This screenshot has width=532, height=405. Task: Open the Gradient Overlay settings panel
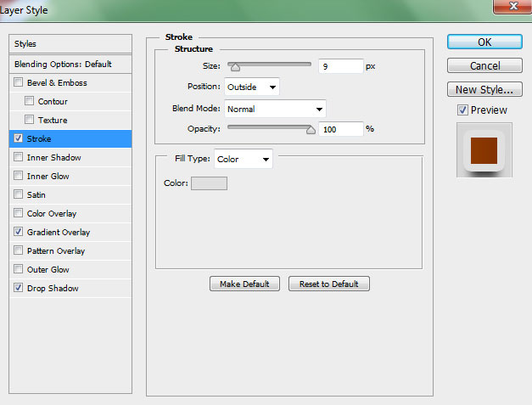(x=59, y=232)
